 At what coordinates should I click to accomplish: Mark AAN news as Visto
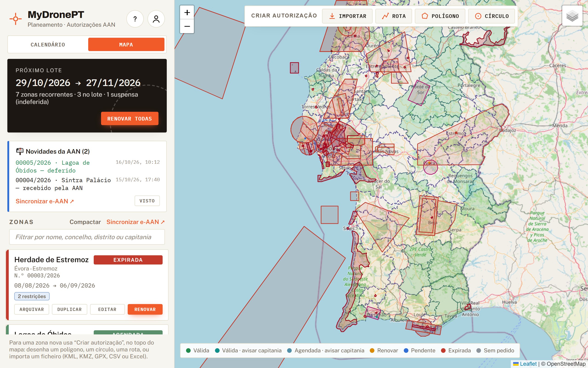click(x=147, y=201)
